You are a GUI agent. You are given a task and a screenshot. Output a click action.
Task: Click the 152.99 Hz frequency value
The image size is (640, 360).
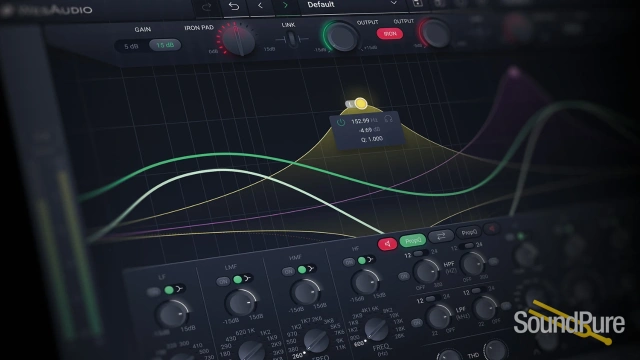[x=360, y=121]
